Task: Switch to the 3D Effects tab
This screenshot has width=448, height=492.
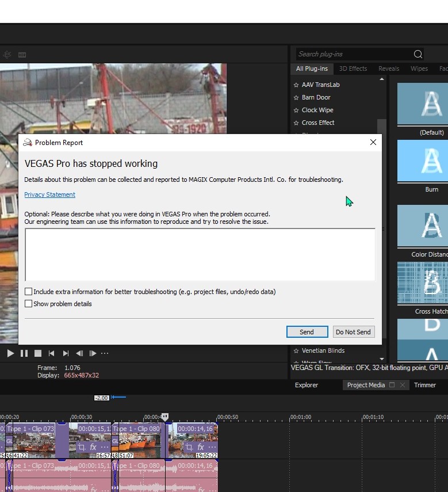Action: coord(353,68)
